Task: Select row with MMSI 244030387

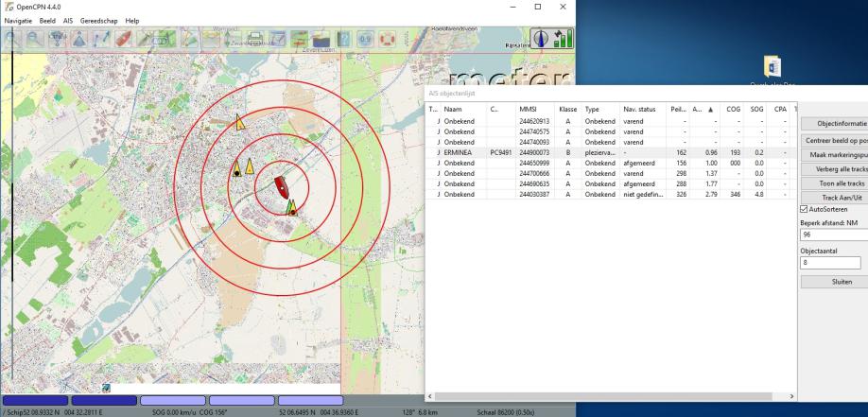Action: pos(611,195)
